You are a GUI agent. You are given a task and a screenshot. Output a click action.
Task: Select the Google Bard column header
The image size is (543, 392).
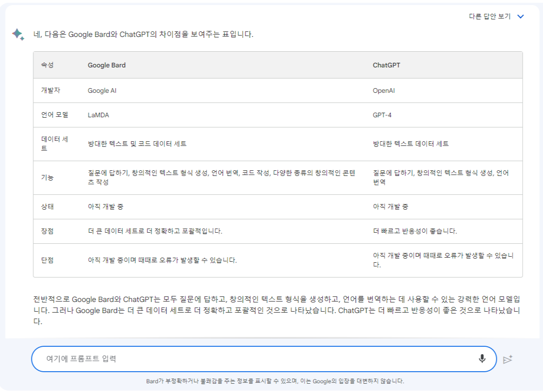tap(107, 65)
